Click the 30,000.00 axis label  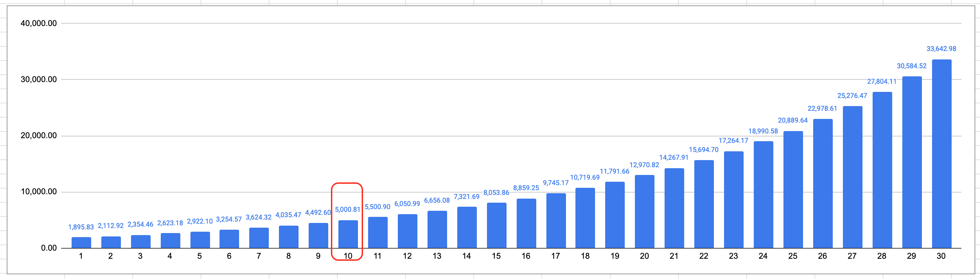click(x=39, y=80)
